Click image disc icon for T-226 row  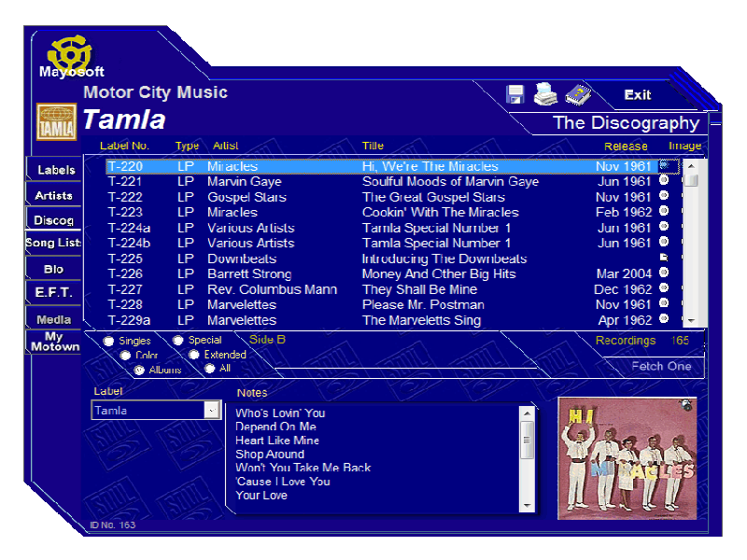click(x=664, y=273)
